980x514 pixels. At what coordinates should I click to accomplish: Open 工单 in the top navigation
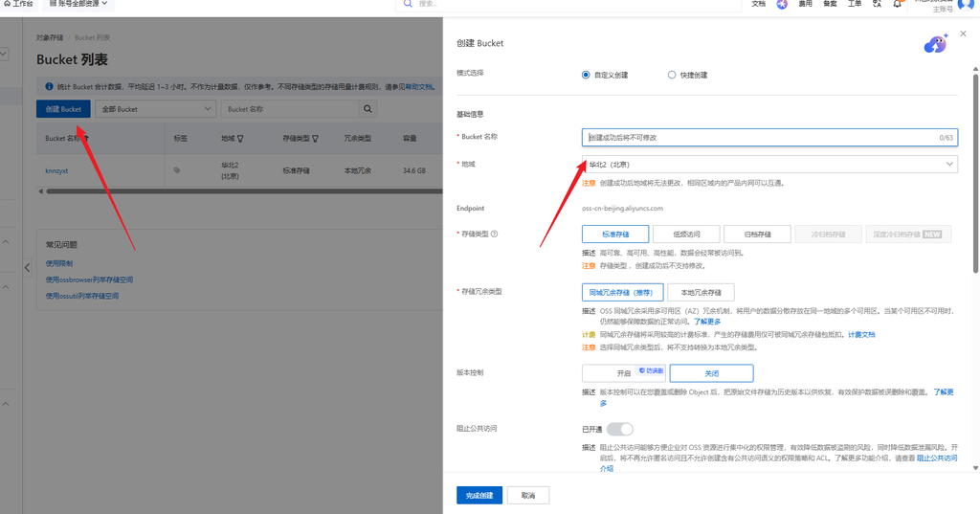click(854, 4)
